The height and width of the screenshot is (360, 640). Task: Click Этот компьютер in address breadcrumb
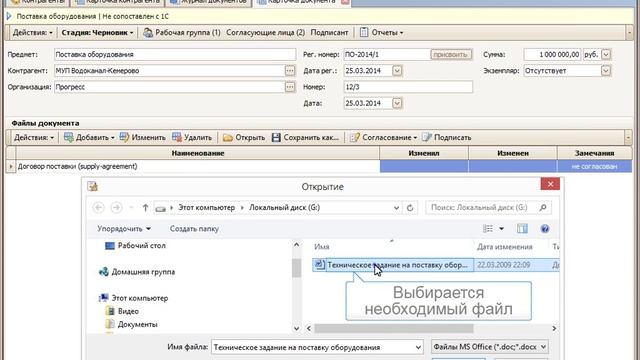tap(207, 207)
